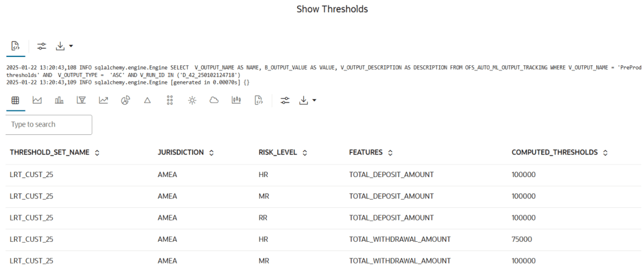This screenshot has height=273, width=644.
Task: Click the RR risk level cell
Action: (264, 218)
